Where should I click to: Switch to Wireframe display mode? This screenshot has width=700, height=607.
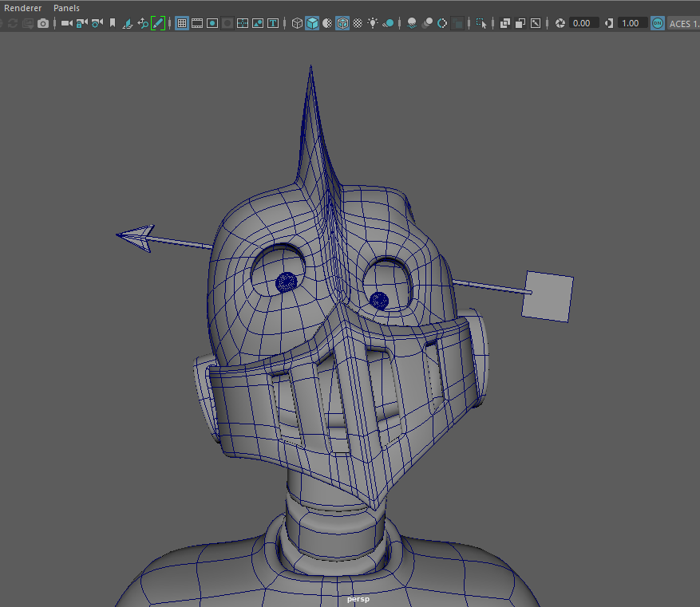pyautogui.click(x=297, y=23)
